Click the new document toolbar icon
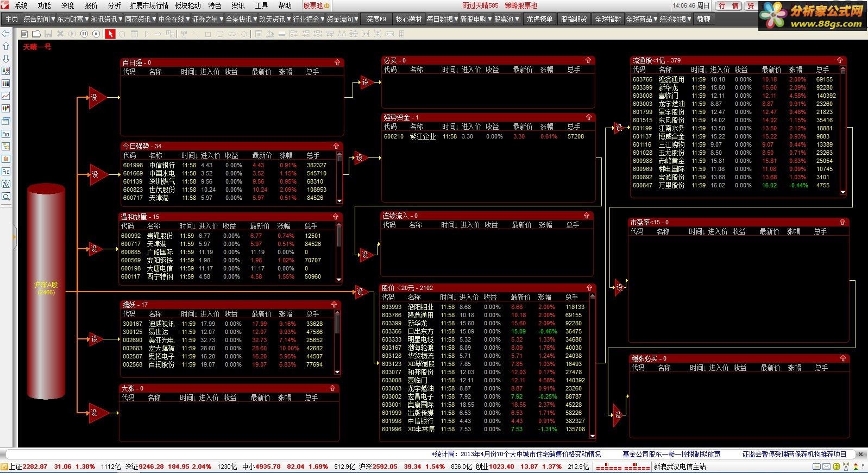 [x=24, y=34]
